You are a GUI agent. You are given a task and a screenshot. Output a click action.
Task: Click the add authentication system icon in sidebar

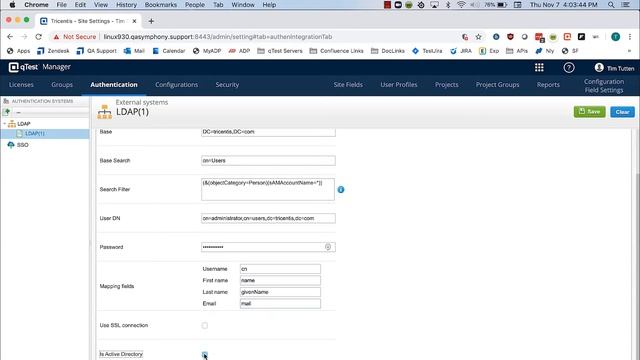pos(7,112)
